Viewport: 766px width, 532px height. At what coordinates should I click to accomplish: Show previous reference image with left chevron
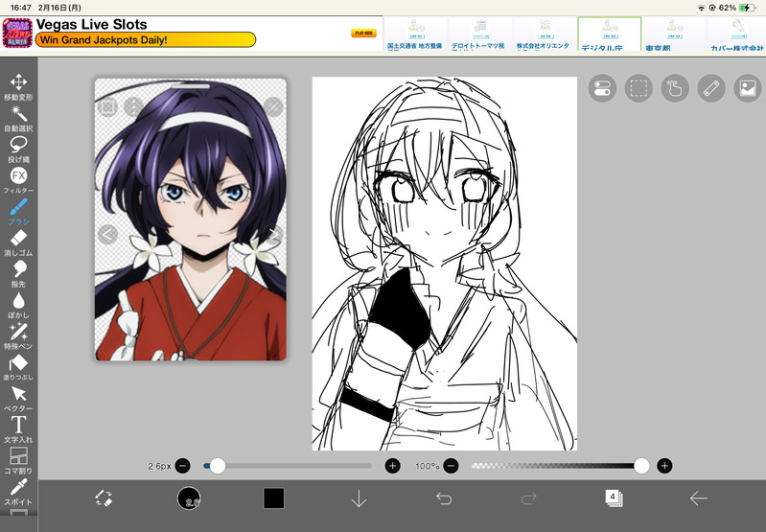point(107,235)
